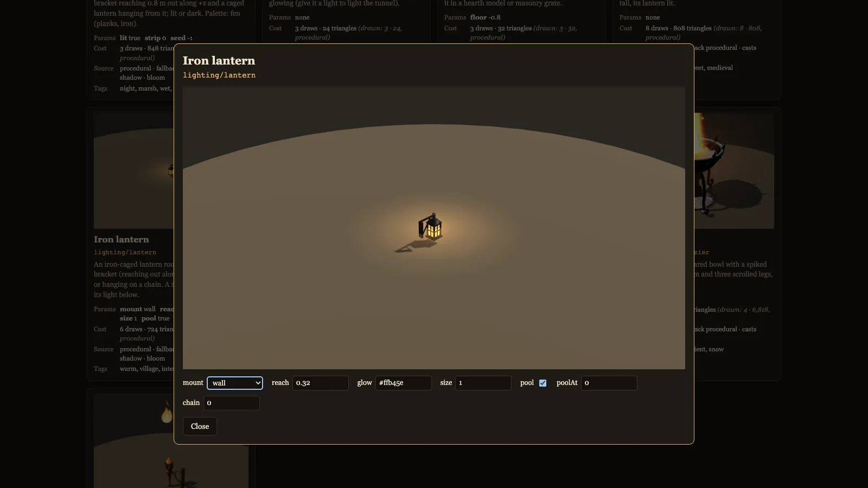868x488 pixels.
Task: Open the mount dropdown set to wall
Action: (235, 383)
